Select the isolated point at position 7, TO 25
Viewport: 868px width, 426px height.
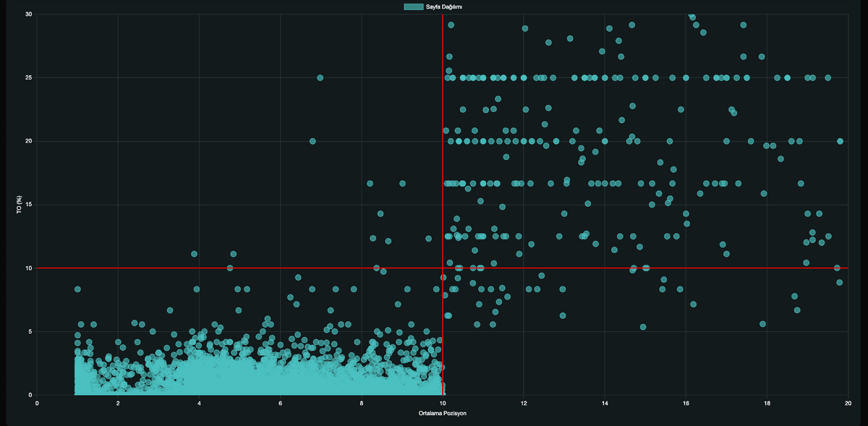(320, 77)
